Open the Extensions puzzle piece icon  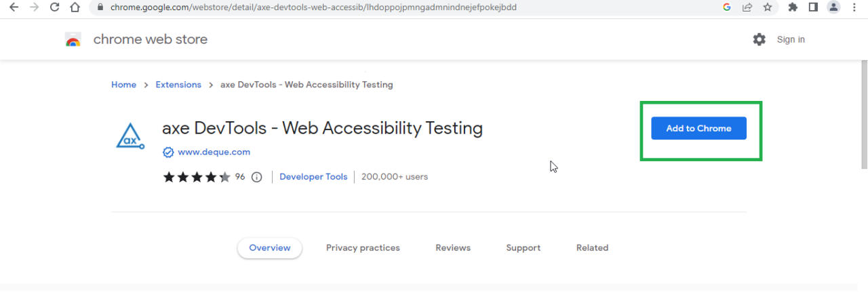793,7
